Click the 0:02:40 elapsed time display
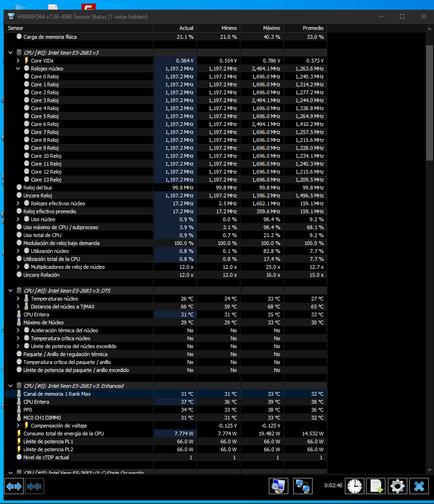 tap(333, 485)
